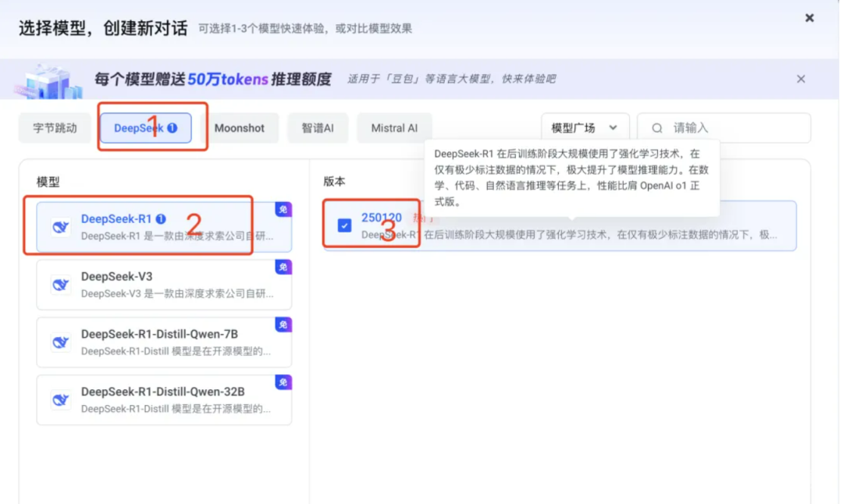Screen dimensions: 843x504
Task: Switch to the Moonshot tab
Action: (240, 128)
